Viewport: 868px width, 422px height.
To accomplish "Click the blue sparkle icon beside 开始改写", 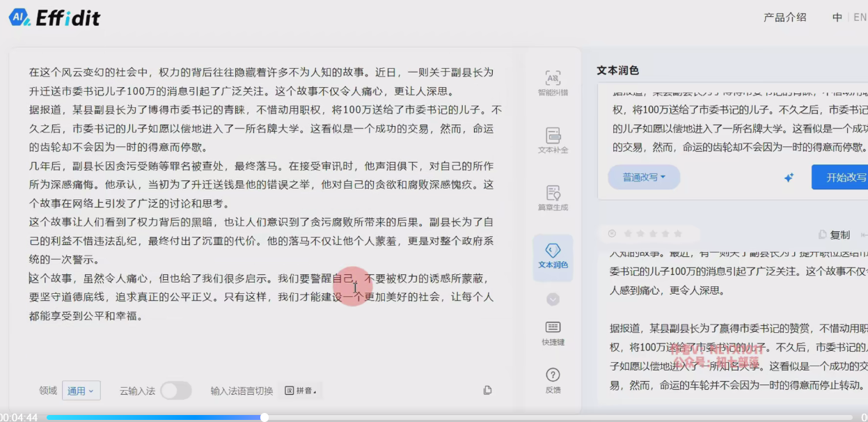I will [x=789, y=178].
